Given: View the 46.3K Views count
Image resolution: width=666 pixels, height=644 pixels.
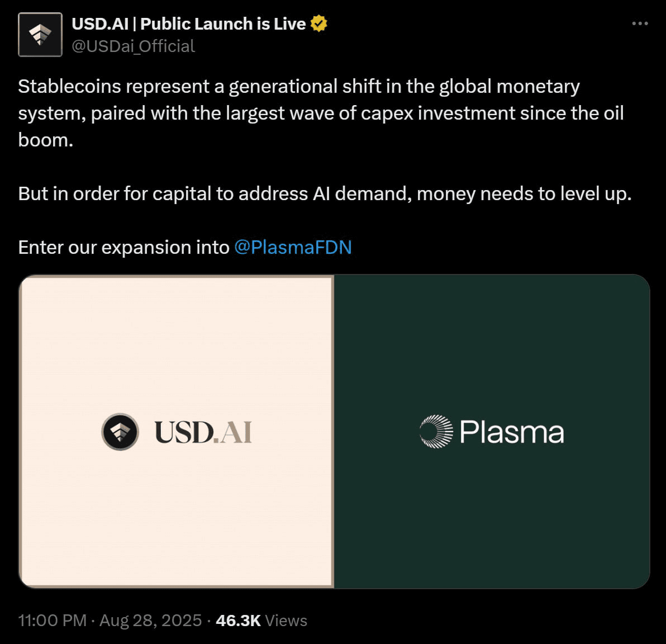Looking at the screenshot, I should click(261, 620).
